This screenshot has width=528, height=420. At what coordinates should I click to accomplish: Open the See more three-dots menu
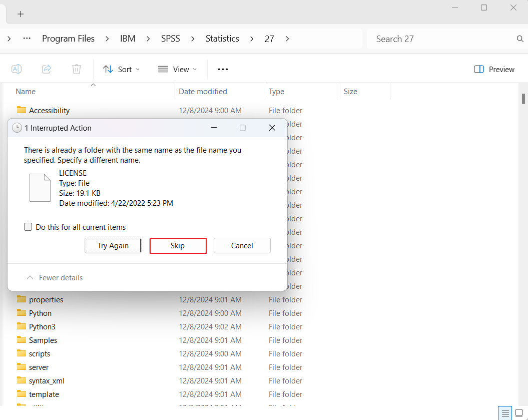(x=223, y=69)
